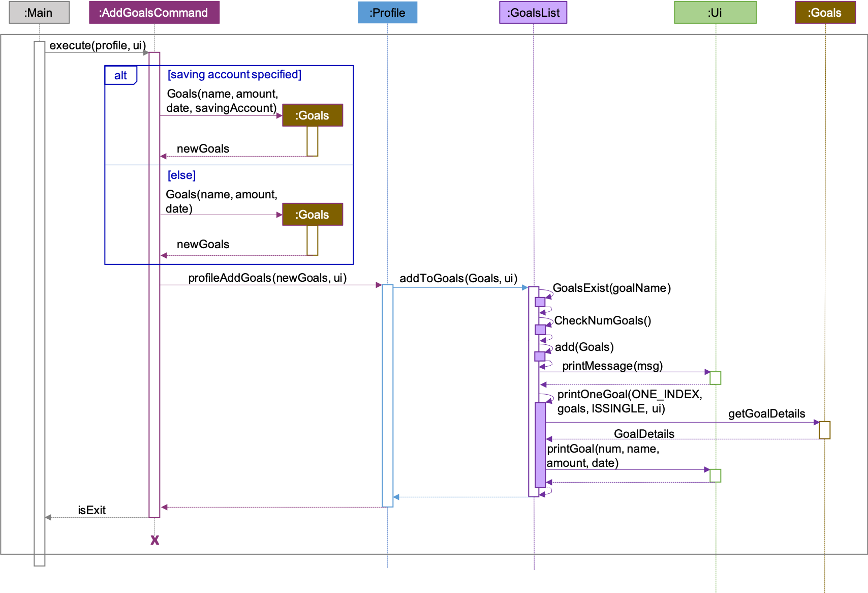
Task: Click the blue :Profile lifeline header
Action: pyautogui.click(x=387, y=13)
